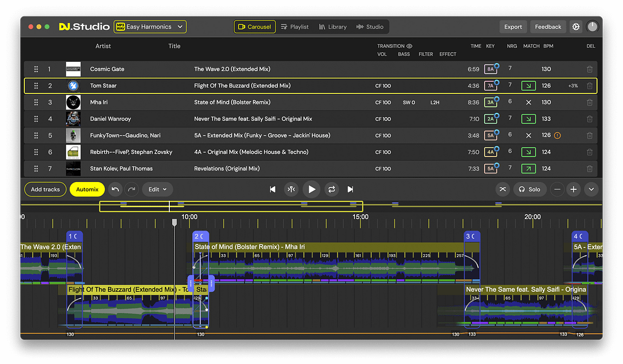Image resolution: width=623 pixels, height=364 pixels.
Task: Delete the Cosmic Gate track
Action: (590, 69)
